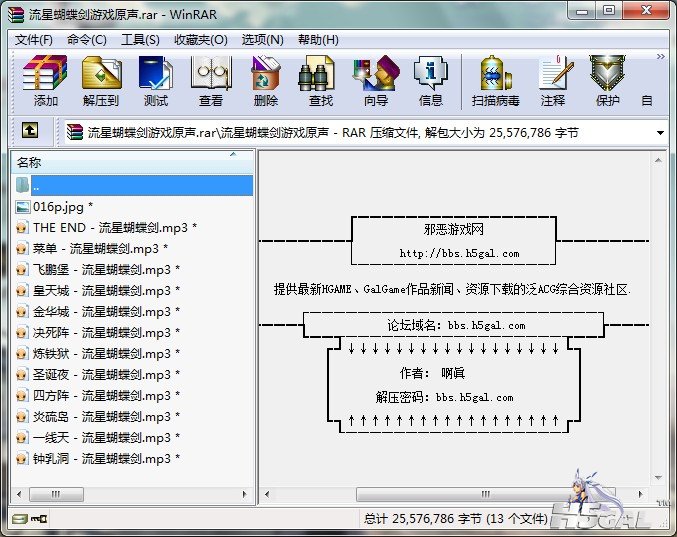This screenshot has height=537, width=677.
Task: Click the parent folder '..' icon
Action: (x=22, y=185)
